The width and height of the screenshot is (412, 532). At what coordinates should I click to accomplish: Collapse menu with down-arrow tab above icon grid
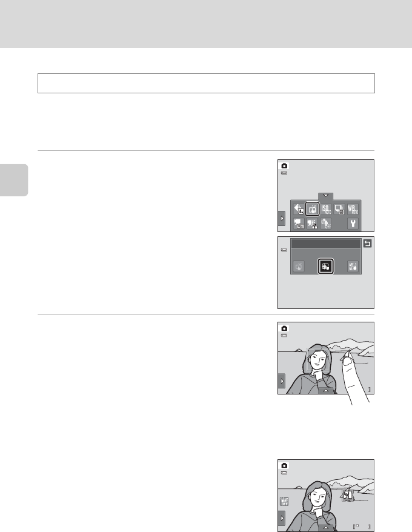point(326,196)
